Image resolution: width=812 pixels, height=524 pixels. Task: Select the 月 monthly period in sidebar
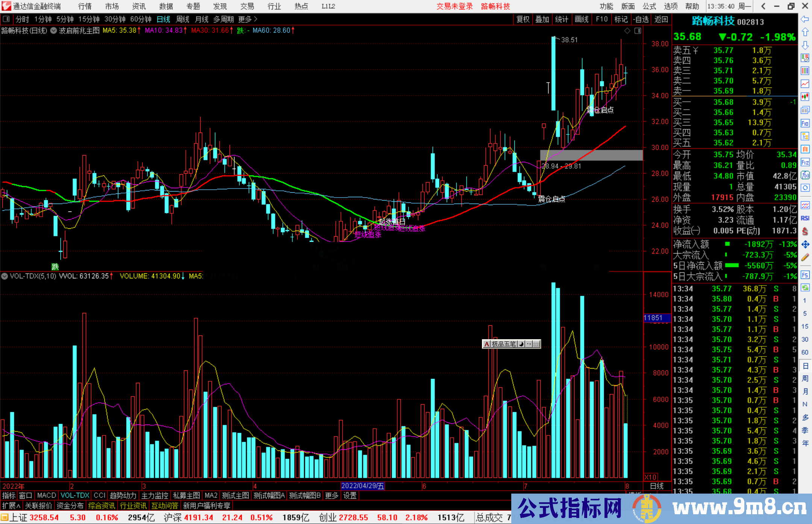(805, 391)
